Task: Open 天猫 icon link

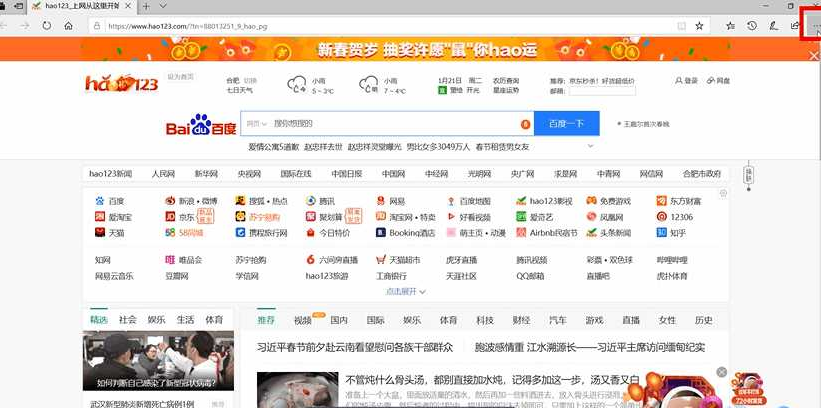Action: [x=100, y=232]
